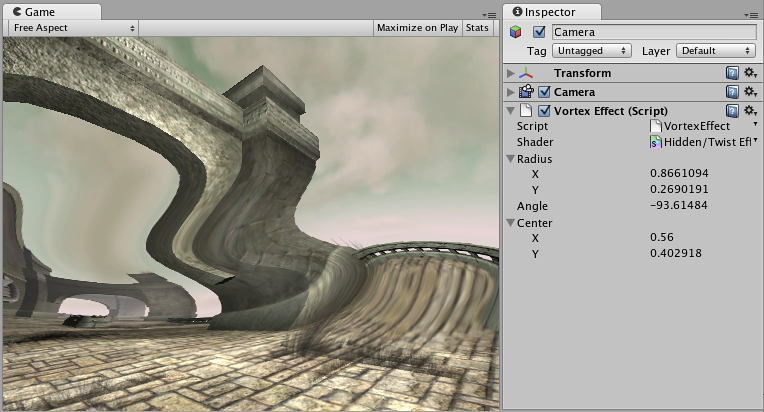Screen dimensions: 764x412
Task: Click the Camera name input field
Action: [x=654, y=32]
